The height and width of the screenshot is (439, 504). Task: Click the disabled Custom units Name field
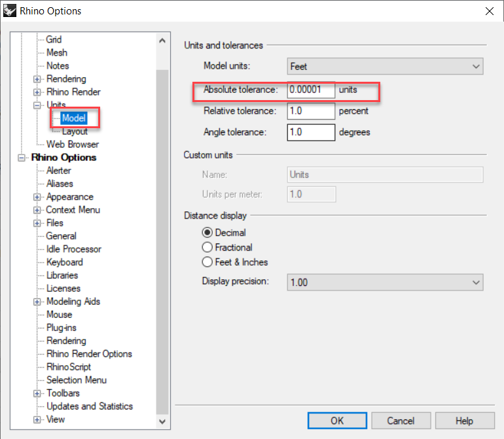(x=385, y=175)
